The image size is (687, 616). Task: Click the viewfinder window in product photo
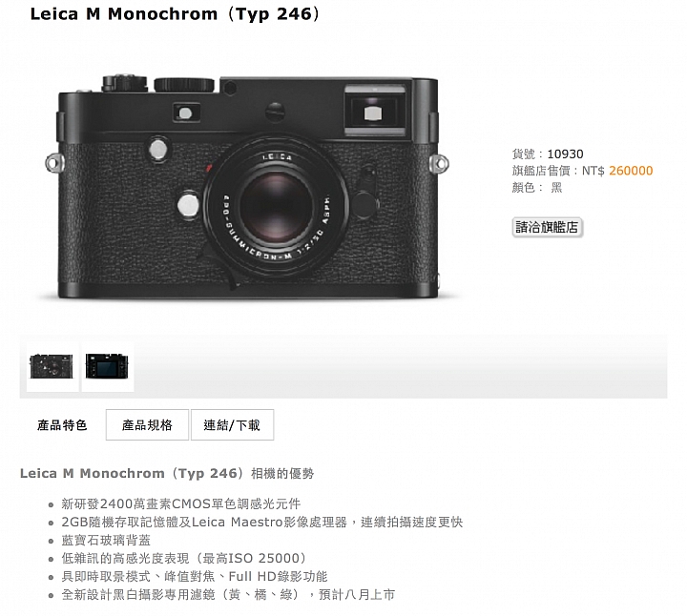[x=373, y=113]
